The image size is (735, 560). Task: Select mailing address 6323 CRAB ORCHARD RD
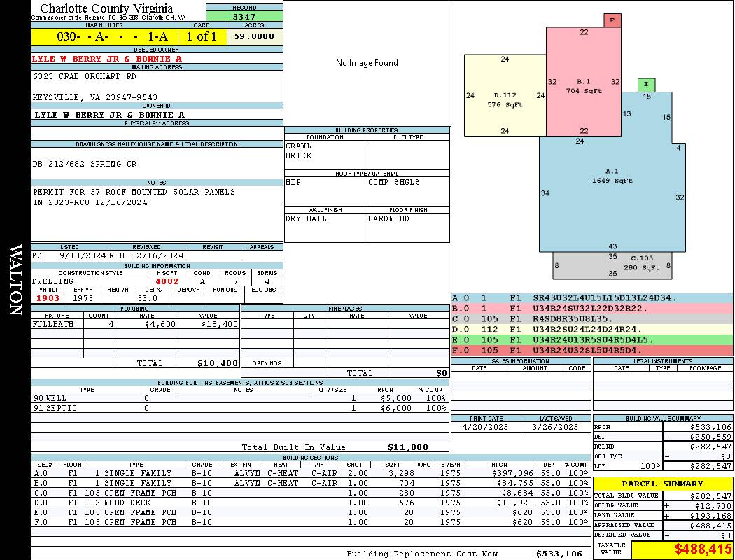click(x=85, y=76)
